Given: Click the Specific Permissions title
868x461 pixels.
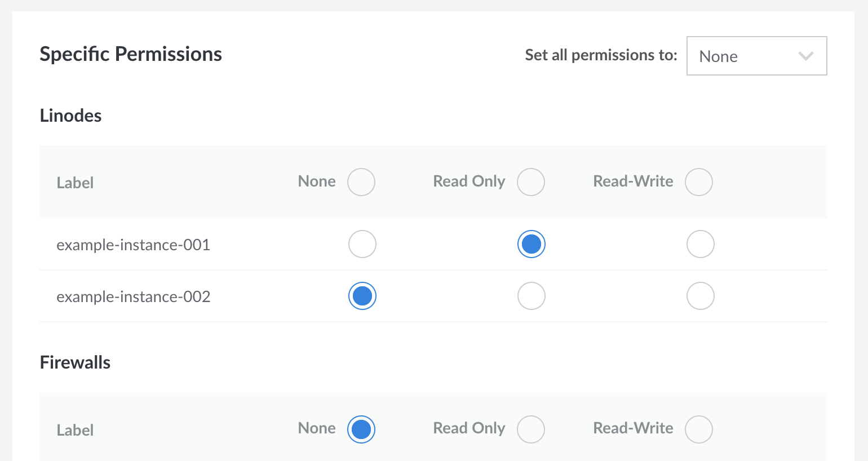Looking at the screenshot, I should [131, 54].
